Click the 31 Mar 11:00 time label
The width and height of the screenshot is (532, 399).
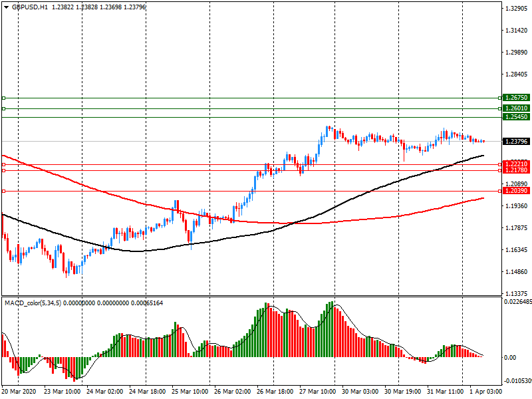[x=445, y=392]
